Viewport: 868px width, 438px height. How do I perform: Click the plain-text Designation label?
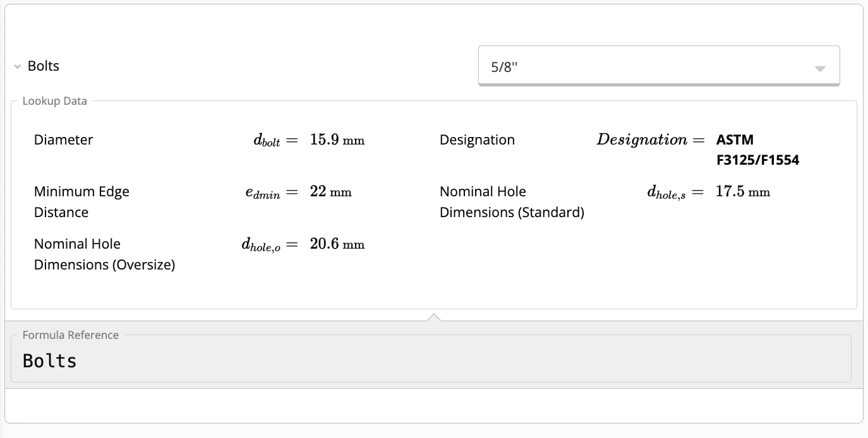click(477, 140)
